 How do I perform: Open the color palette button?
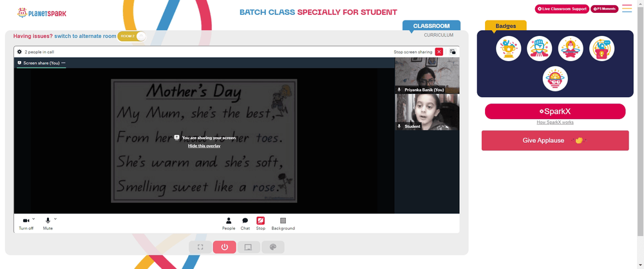(x=272, y=247)
